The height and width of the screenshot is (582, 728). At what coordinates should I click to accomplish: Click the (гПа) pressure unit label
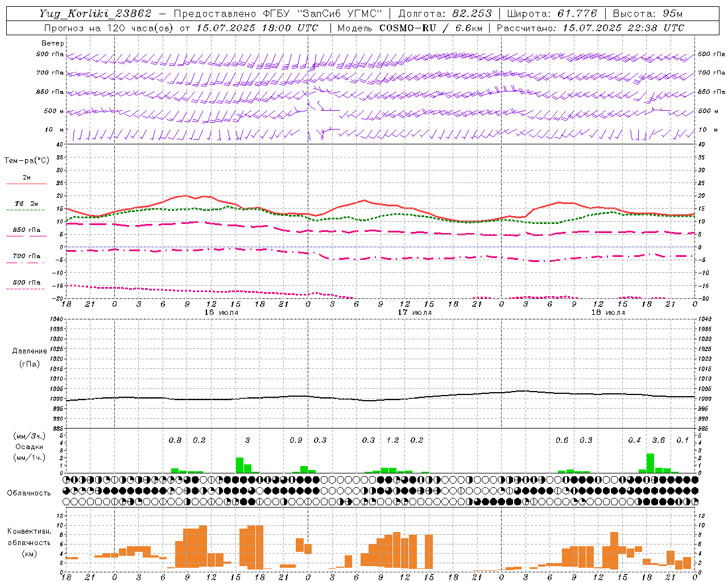pos(30,364)
